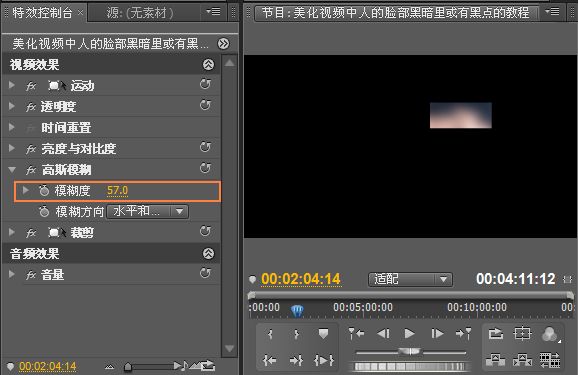Image resolution: width=578 pixels, height=375 pixels.
Task: Collapse the 音频效果 section
Action: [209, 253]
